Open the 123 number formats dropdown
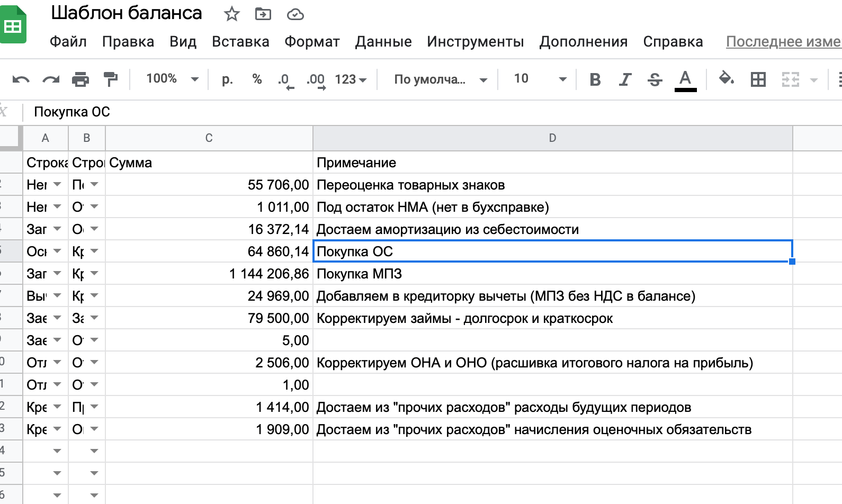The height and width of the screenshot is (504, 842). click(x=351, y=79)
